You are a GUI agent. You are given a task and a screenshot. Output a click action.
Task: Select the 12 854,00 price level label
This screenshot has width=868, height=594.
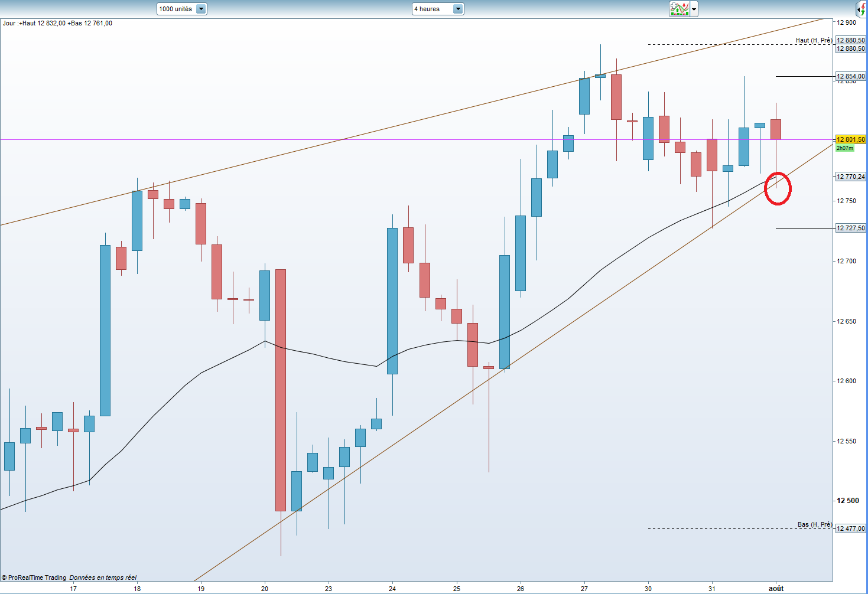pos(851,76)
